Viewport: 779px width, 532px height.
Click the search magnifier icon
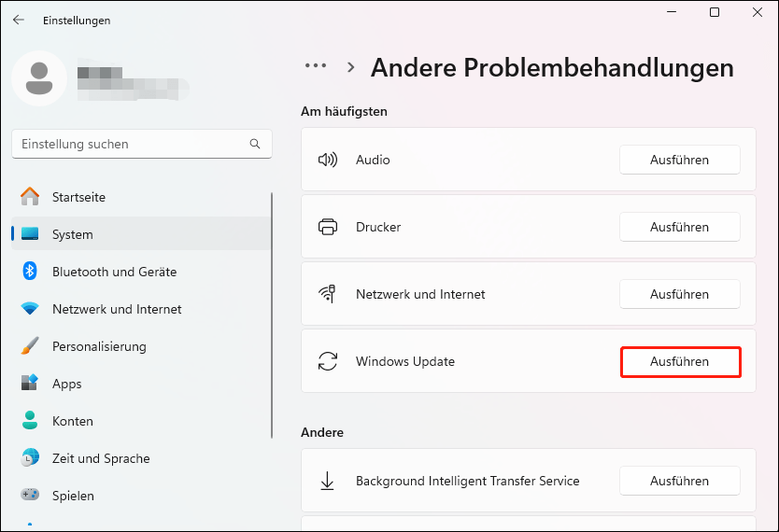tap(255, 144)
